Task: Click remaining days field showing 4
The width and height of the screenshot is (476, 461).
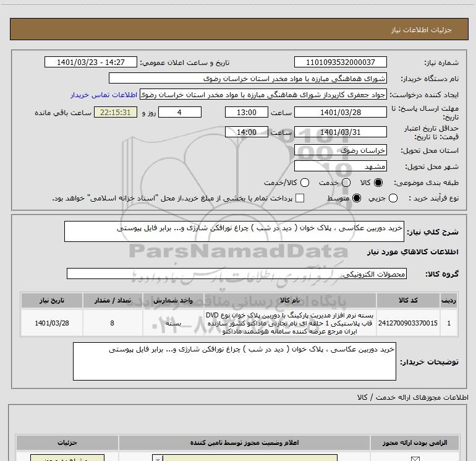Action: coord(180,112)
